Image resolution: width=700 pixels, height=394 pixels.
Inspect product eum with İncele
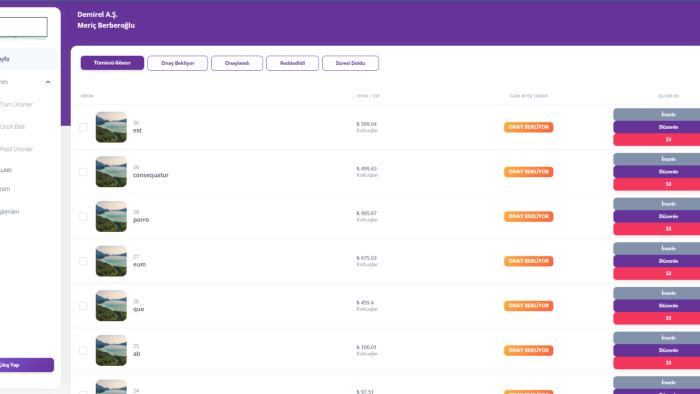point(657,248)
